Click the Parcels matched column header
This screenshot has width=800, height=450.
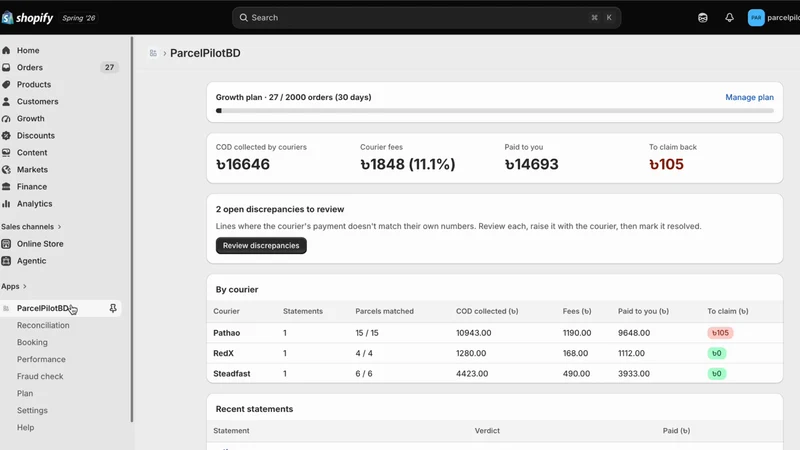(x=384, y=311)
